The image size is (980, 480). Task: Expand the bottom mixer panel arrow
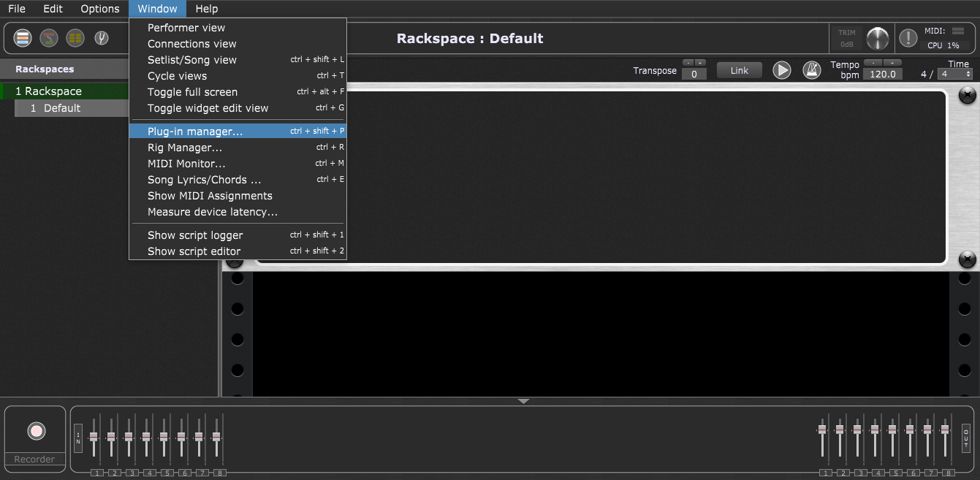523,401
